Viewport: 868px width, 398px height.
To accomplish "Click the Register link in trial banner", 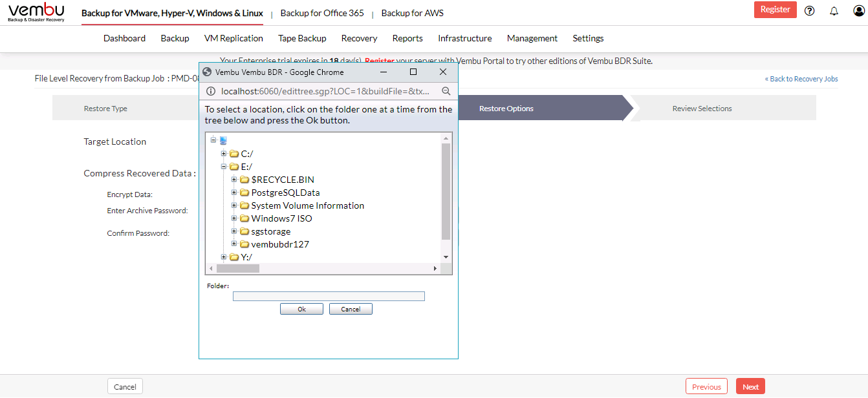I will coord(380,61).
